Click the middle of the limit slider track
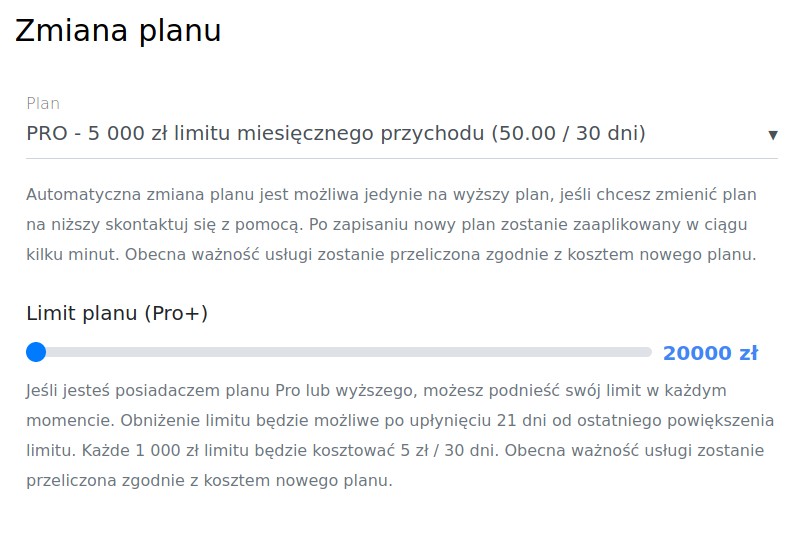This screenshot has height=535, width=812. 344,352
